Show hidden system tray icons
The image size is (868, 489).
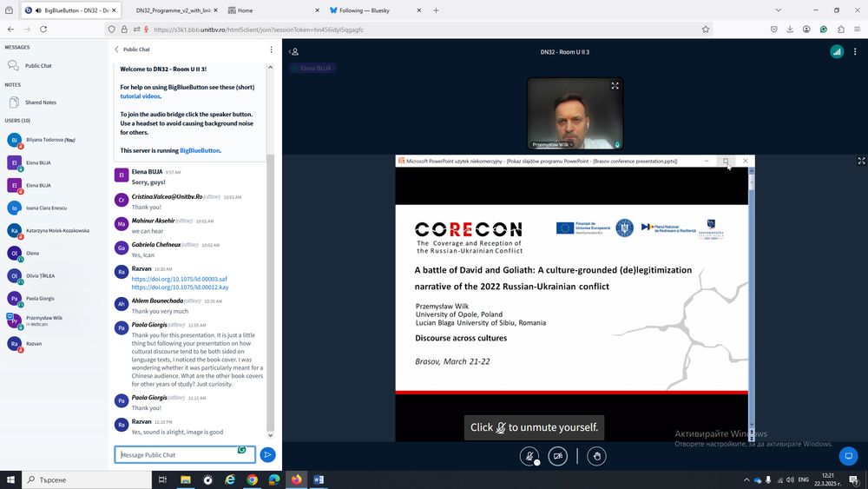(746, 479)
